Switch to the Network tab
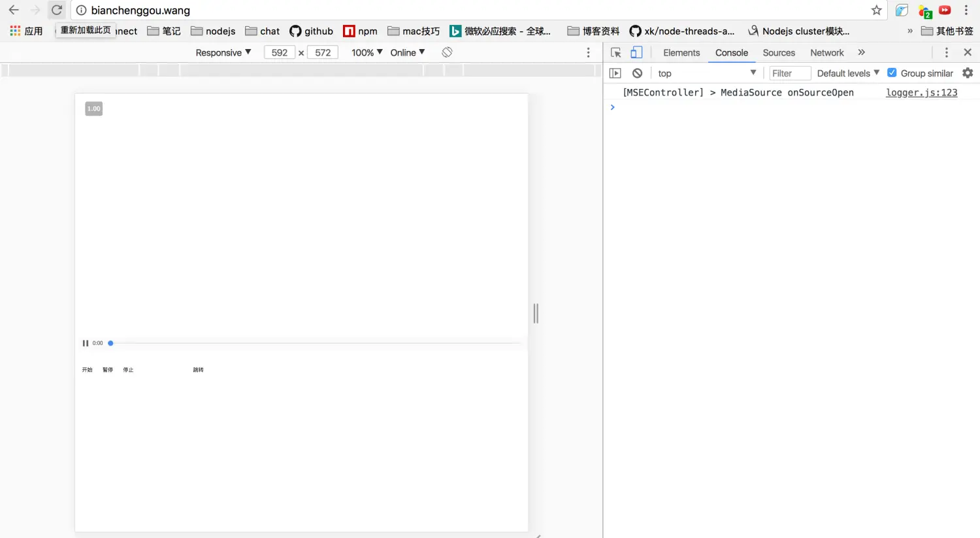Viewport: 980px width, 538px height. (827, 52)
